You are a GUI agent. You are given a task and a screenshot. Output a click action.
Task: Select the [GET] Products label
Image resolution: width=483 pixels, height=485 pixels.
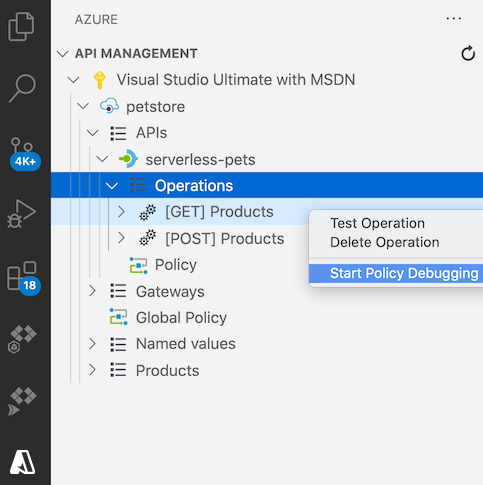[219, 212]
